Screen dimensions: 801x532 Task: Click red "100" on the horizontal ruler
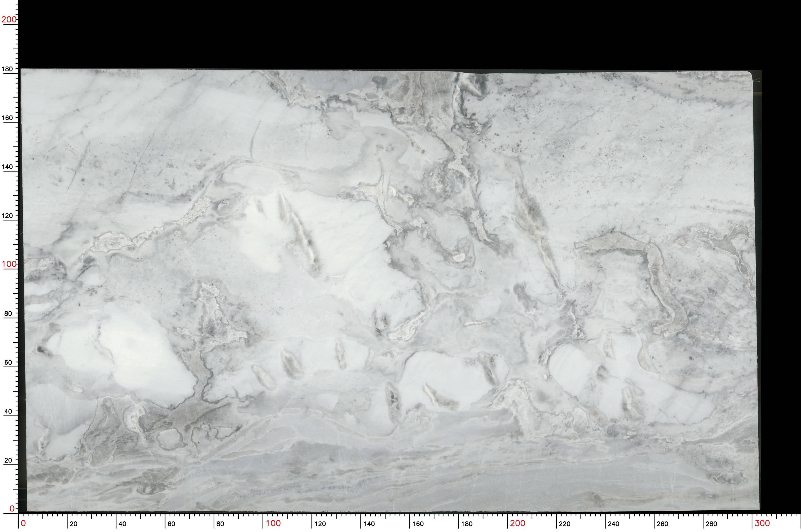273,523
